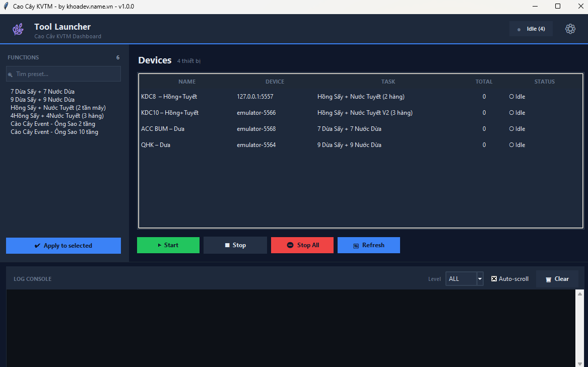
Task: Maximize the Cao Cây KVTM window
Action: 558,7
